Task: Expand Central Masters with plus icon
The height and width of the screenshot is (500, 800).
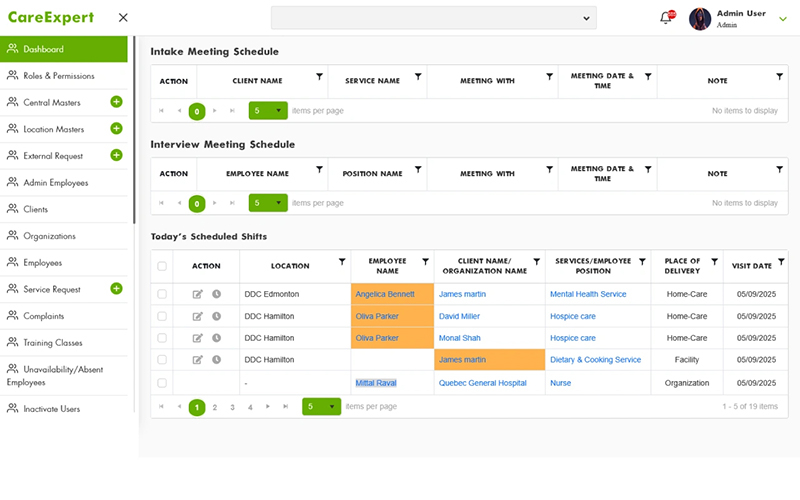Action: tap(116, 102)
